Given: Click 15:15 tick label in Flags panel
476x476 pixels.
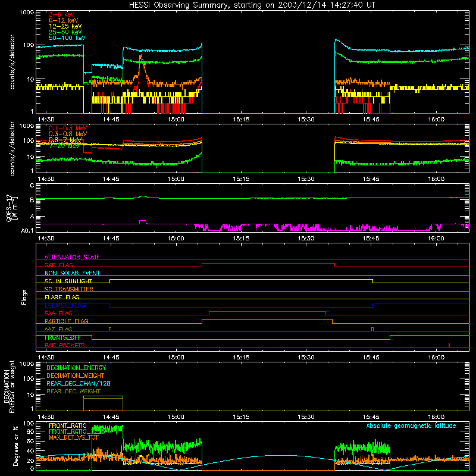Looking at the screenshot, I should click(241, 357).
